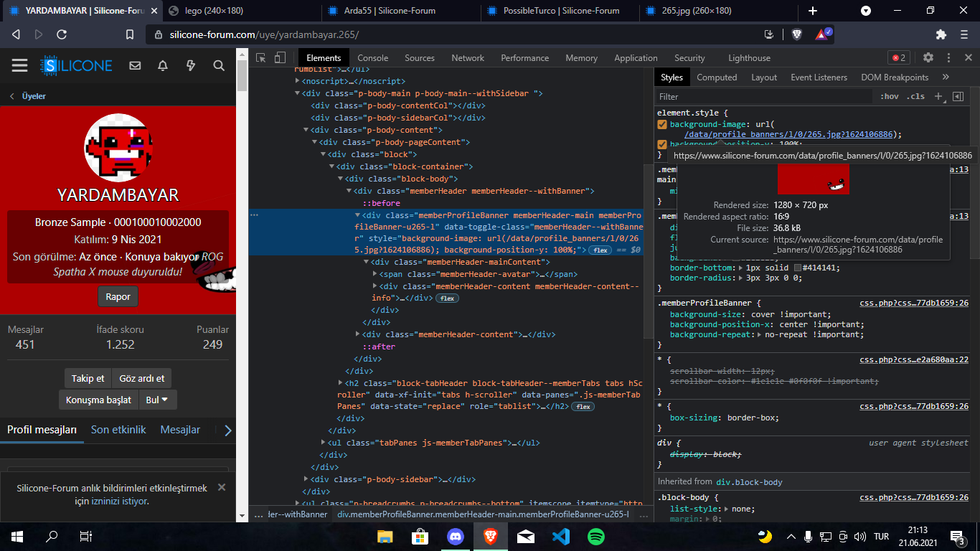Open Visual Studio Code from taskbar
980x551 pixels.
[x=561, y=536]
